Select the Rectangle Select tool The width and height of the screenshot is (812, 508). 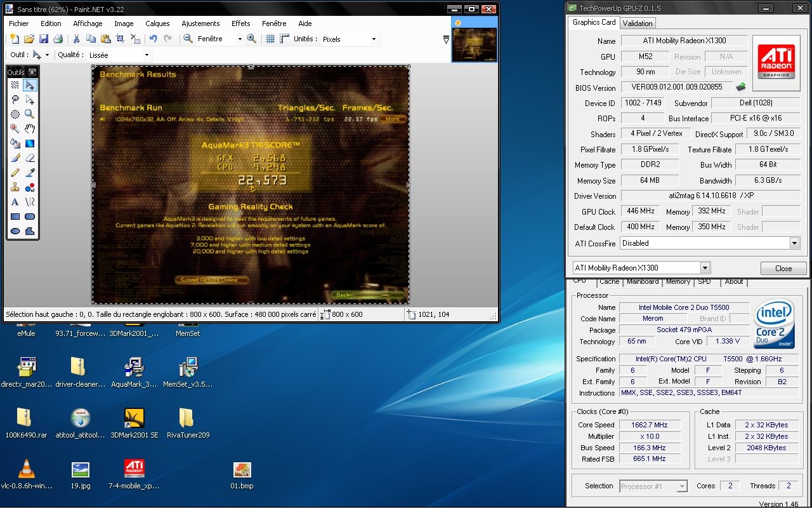click(15, 85)
